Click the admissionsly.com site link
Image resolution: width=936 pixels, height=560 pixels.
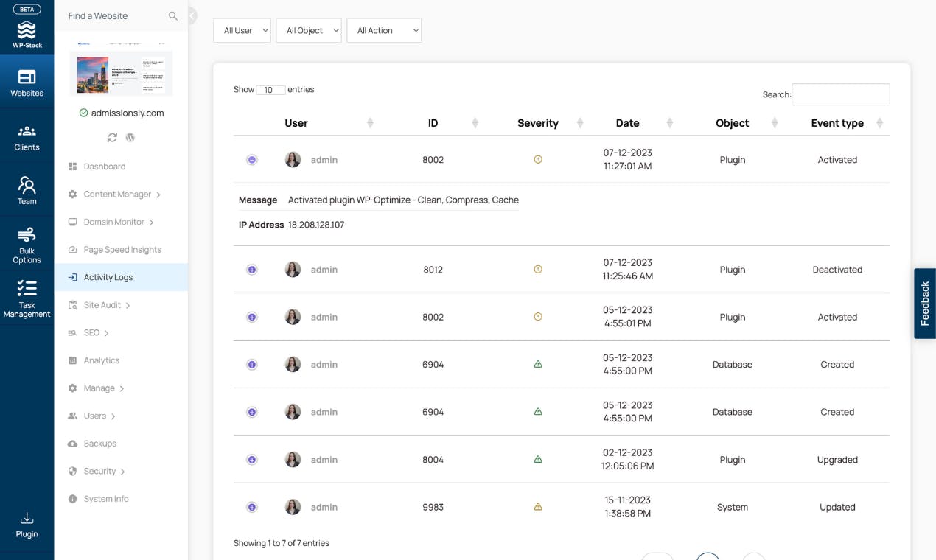click(128, 113)
